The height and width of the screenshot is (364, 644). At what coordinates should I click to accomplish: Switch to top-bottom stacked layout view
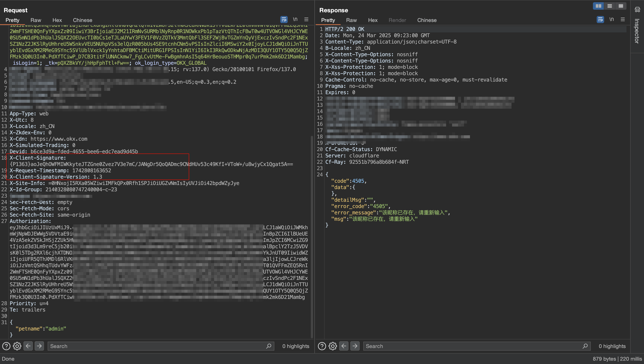(x=610, y=6)
